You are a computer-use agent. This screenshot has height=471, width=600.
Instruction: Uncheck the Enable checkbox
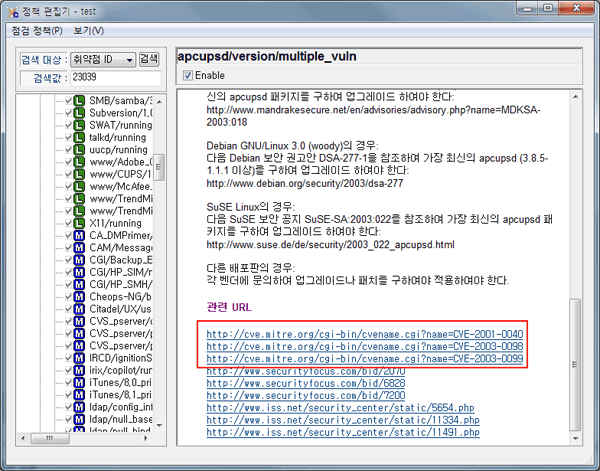click(188, 75)
